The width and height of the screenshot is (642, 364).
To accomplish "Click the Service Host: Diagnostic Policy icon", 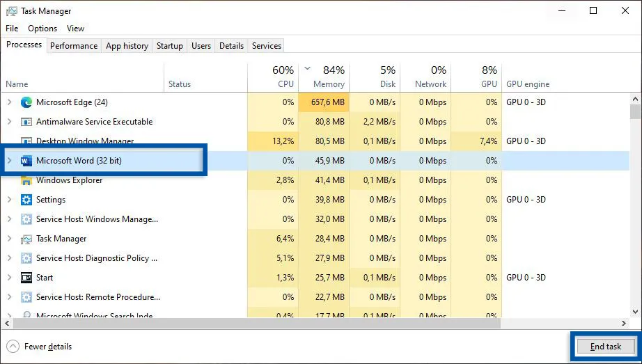I will pos(26,258).
